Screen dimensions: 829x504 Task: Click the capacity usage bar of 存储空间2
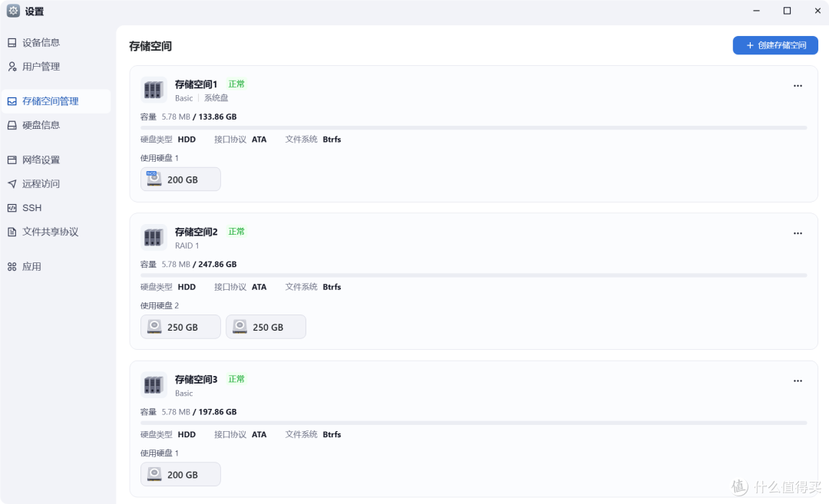coord(474,275)
